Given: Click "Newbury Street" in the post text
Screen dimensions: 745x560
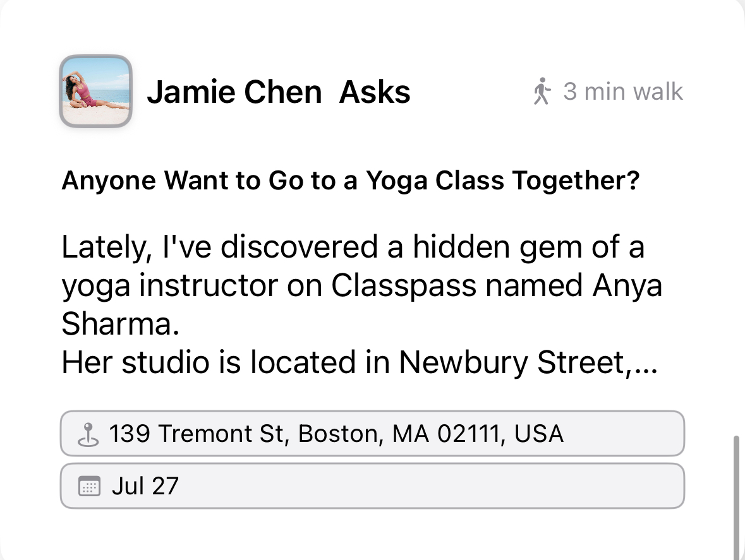Looking at the screenshot, I should [x=513, y=362].
